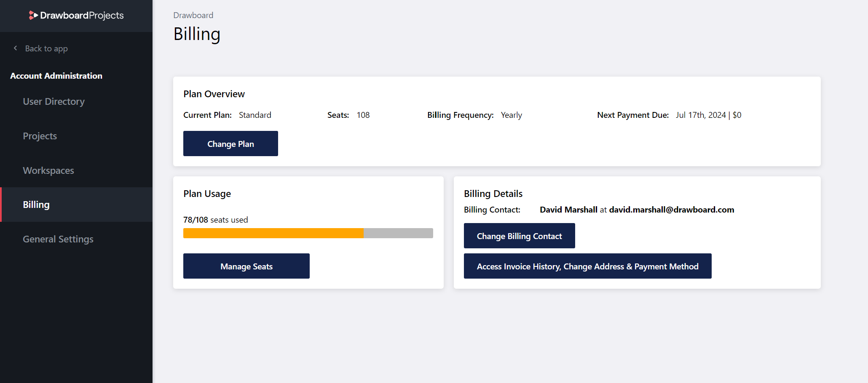Click the Plan Overview title
Image resolution: width=868 pixels, height=383 pixels.
click(x=214, y=94)
